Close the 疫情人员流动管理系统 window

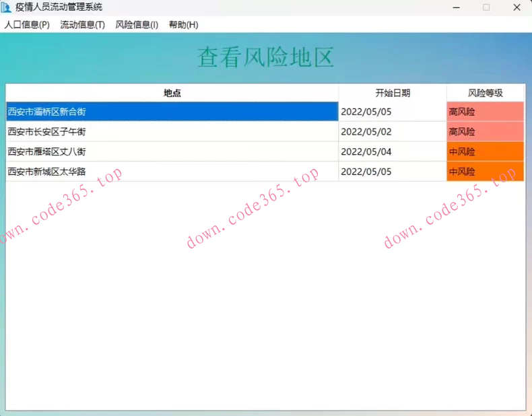tap(517, 7)
